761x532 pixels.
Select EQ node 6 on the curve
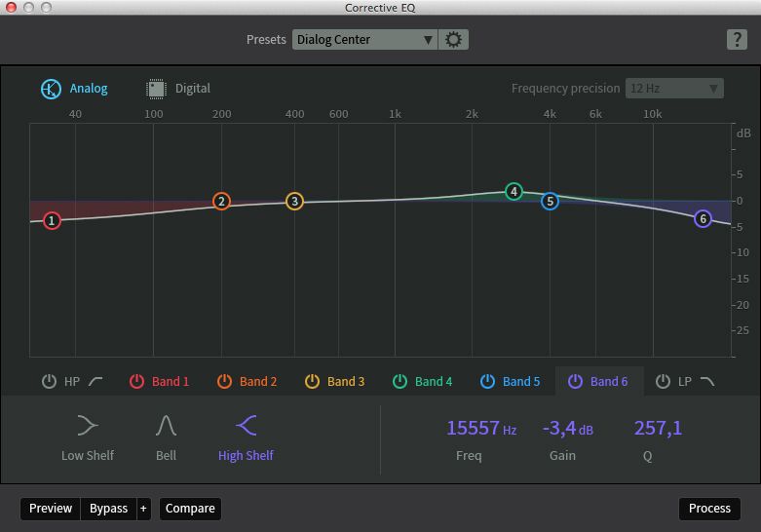pyautogui.click(x=703, y=219)
